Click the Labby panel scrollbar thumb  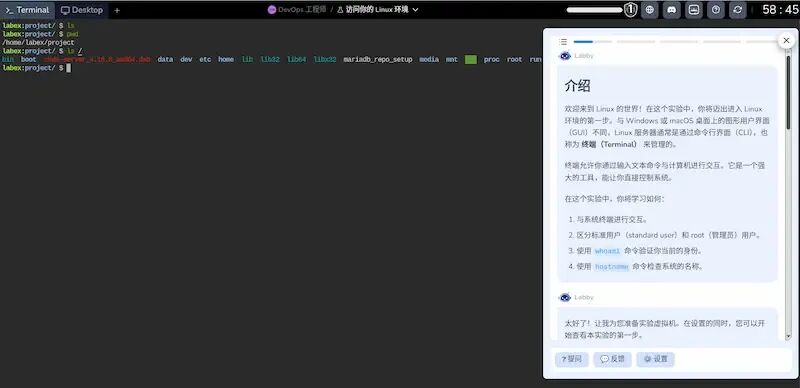pos(788,92)
